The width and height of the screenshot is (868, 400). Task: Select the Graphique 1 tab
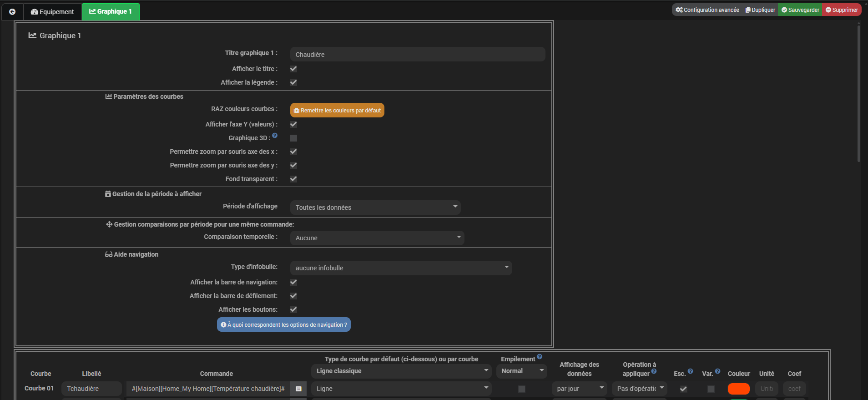(111, 12)
